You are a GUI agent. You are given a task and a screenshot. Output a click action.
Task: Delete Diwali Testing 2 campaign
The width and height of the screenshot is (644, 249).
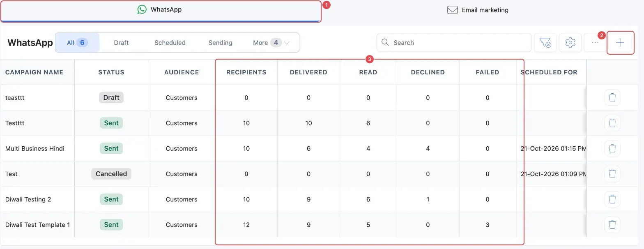[612, 199]
